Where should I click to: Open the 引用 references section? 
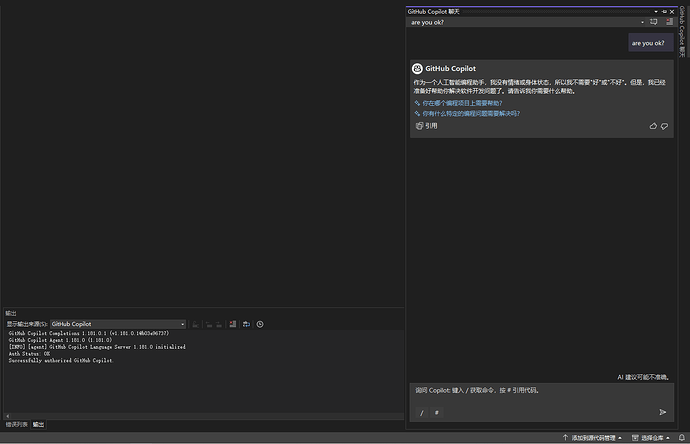click(426, 126)
